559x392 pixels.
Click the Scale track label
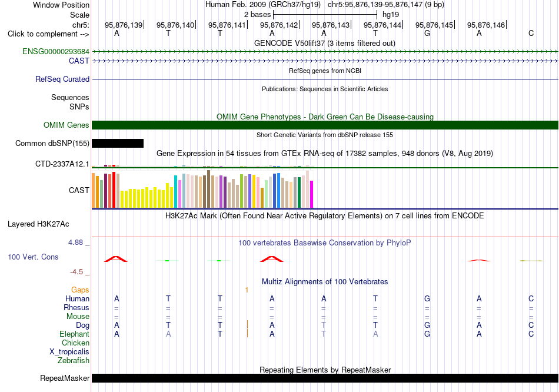(79, 15)
